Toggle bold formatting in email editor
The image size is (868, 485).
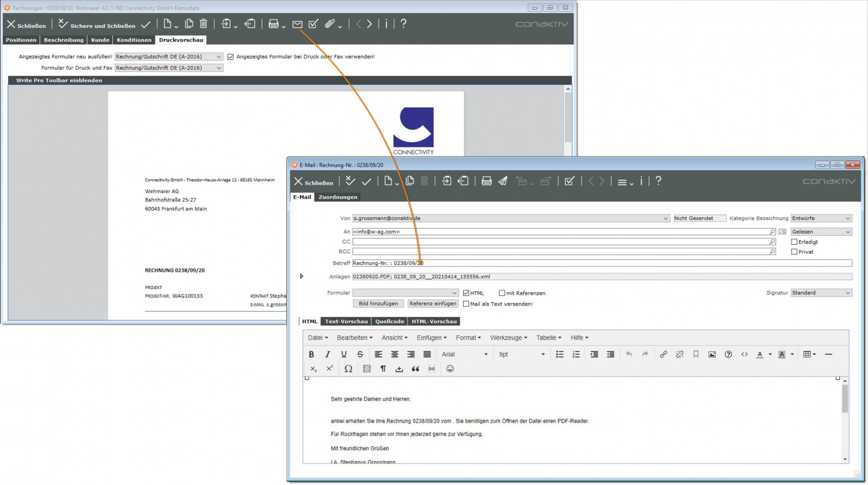pyautogui.click(x=312, y=354)
